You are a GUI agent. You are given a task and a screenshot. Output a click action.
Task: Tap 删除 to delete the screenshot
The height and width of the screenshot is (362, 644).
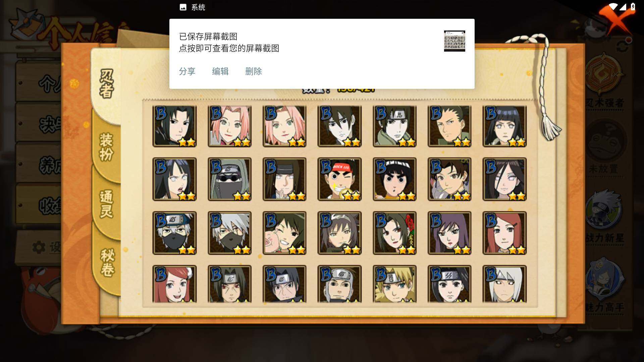(x=254, y=71)
